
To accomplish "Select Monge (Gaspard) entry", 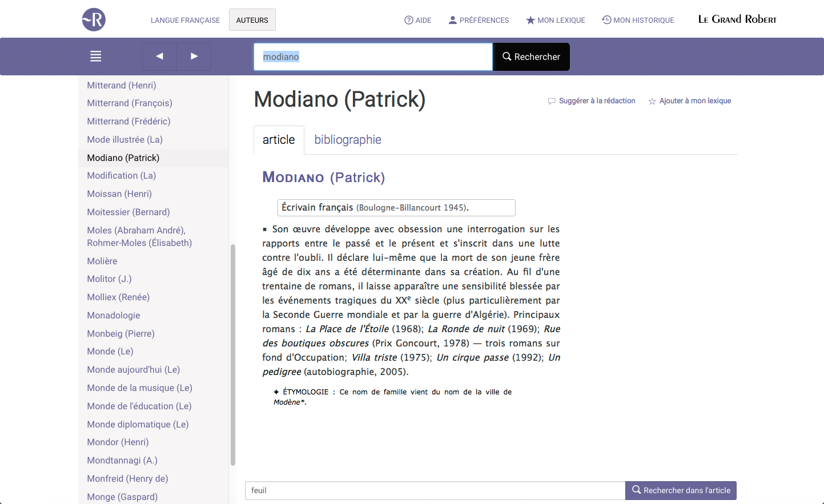I will 122,497.
